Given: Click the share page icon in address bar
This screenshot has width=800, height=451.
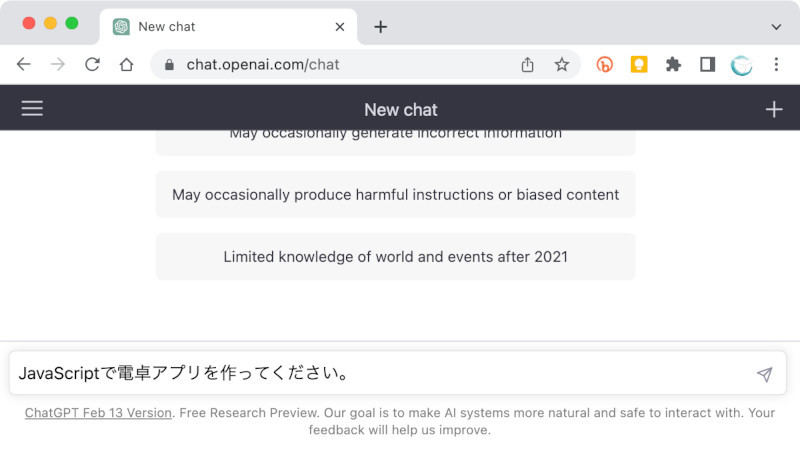Looking at the screenshot, I should click(527, 65).
